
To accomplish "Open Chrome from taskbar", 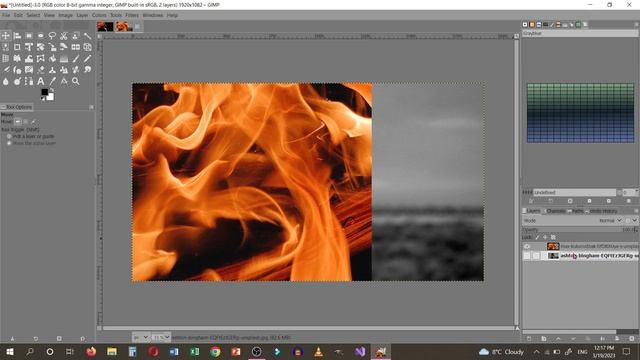I will (215, 351).
